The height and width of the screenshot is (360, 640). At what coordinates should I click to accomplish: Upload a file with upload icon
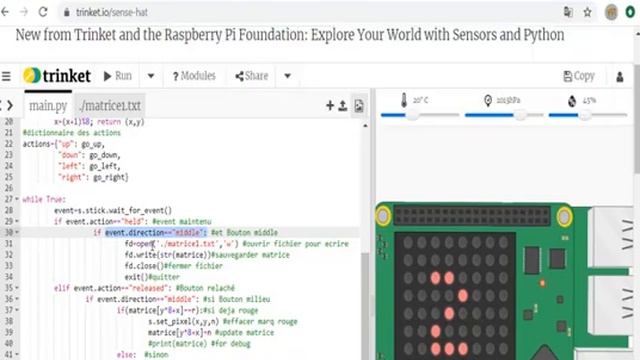click(343, 106)
